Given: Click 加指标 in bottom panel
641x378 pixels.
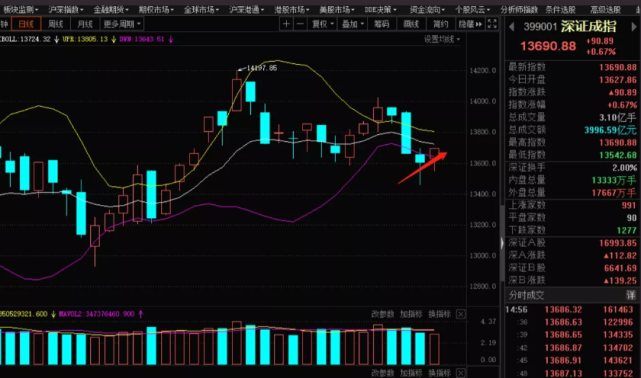Looking at the screenshot, I should pyautogui.click(x=411, y=373).
